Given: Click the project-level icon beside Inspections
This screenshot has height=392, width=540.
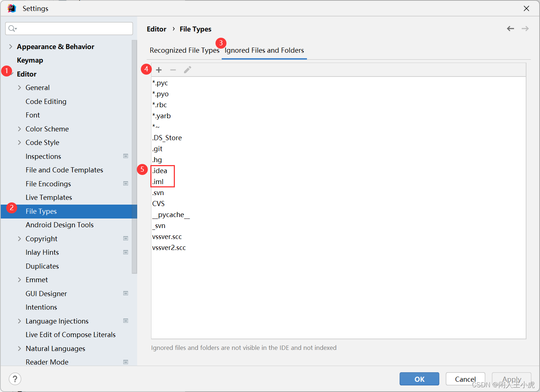Looking at the screenshot, I should (x=126, y=156).
